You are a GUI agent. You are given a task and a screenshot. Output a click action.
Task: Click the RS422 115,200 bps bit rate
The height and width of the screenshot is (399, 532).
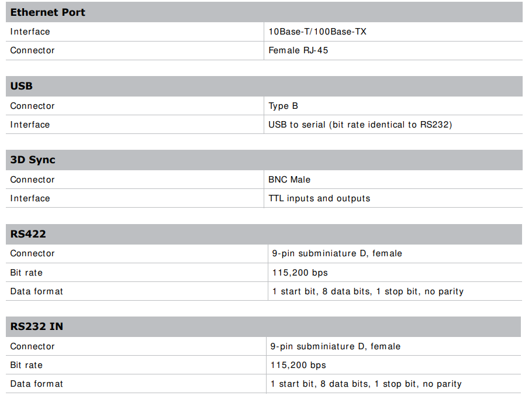point(300,273)
